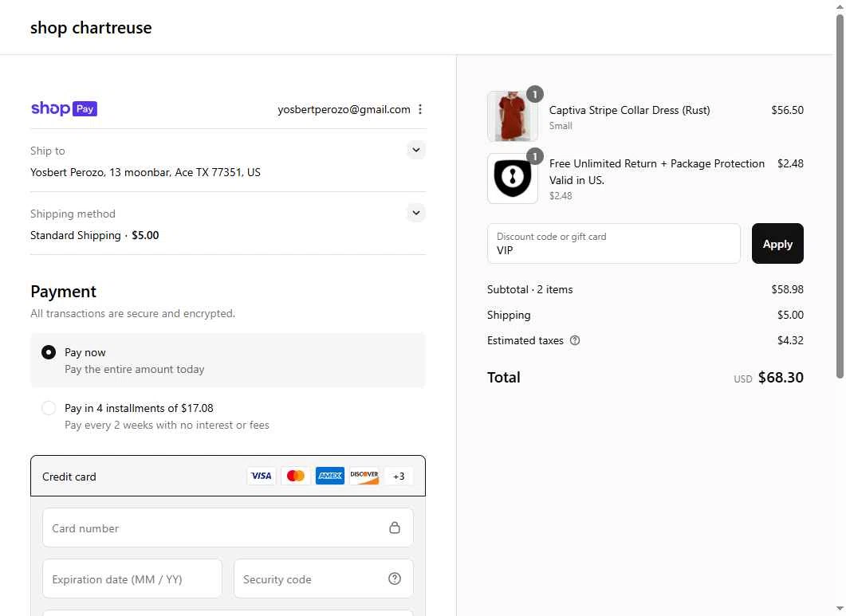
Task: Click the lock icon in Card number field
Action: tap(395, 528)
